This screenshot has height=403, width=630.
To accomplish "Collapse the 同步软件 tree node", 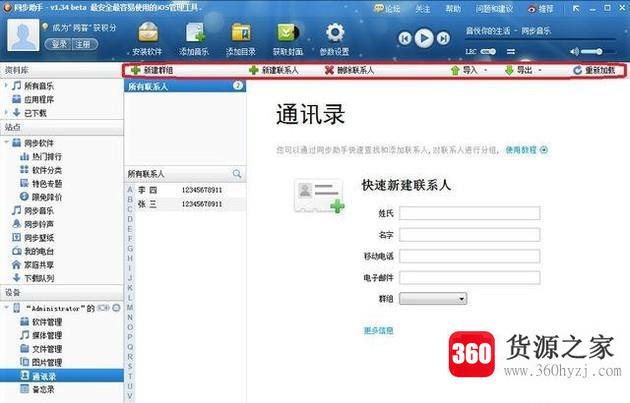I will (6, 142).
